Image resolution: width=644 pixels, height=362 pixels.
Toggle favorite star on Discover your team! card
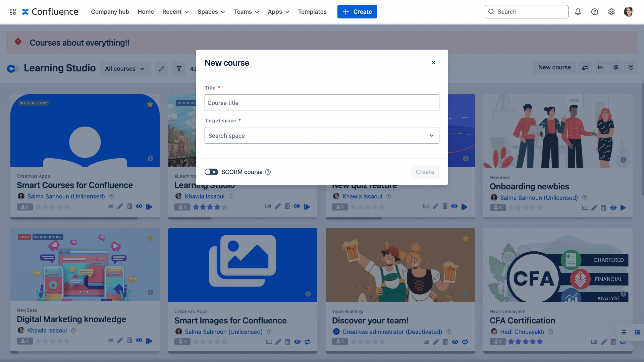tap(465, 238)
